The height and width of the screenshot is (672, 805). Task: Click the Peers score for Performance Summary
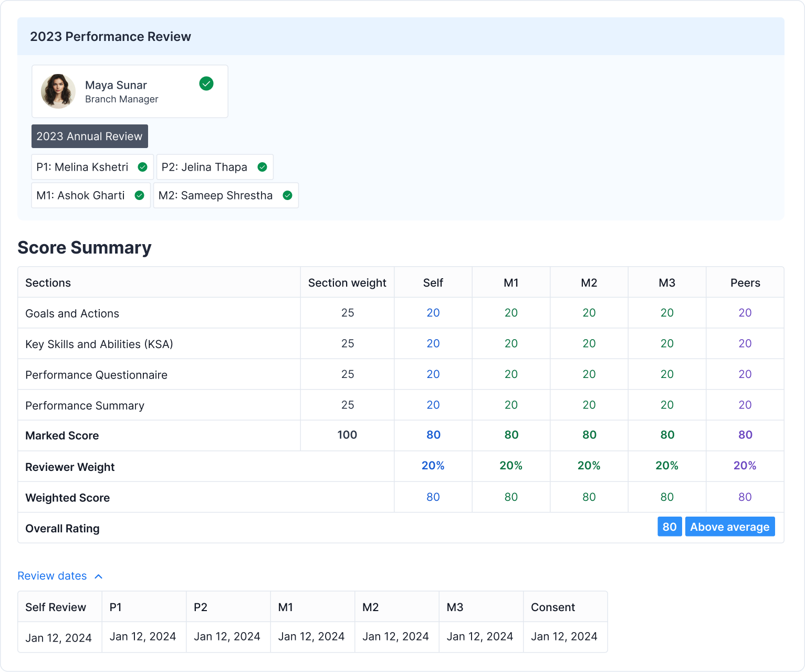tap(745, 405)
